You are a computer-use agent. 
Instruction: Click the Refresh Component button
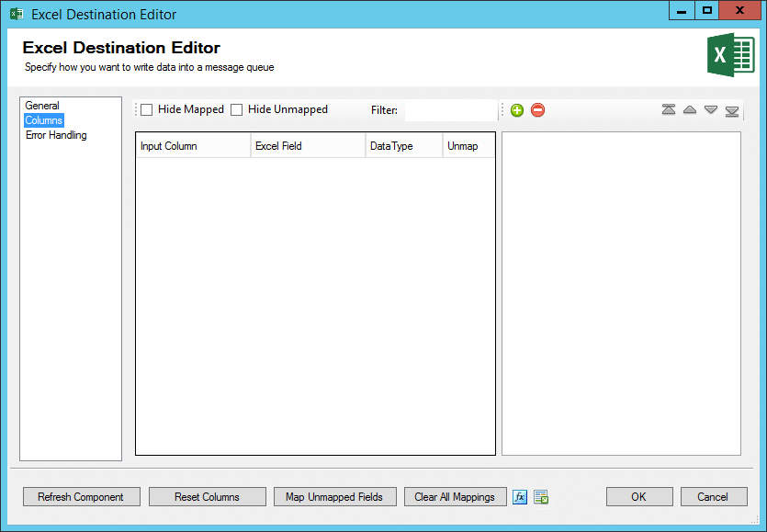click(82, 497)
